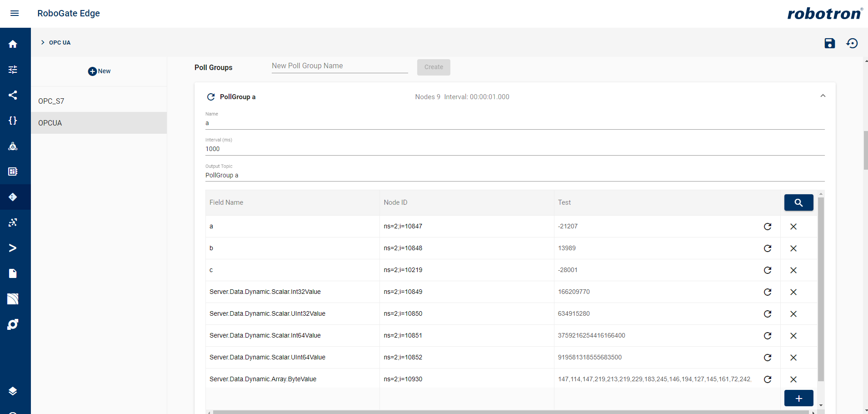This screenshot has height=414, width=868.
Task: Click field name Server.Data.Dynamic.Scalar.Int32Value
Action: [x=265, y=292]
